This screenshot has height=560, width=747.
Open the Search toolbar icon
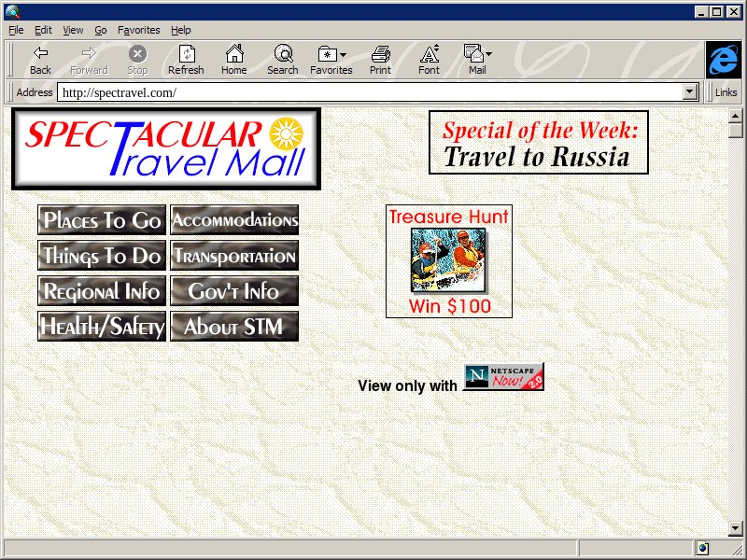tap(282, 54)
